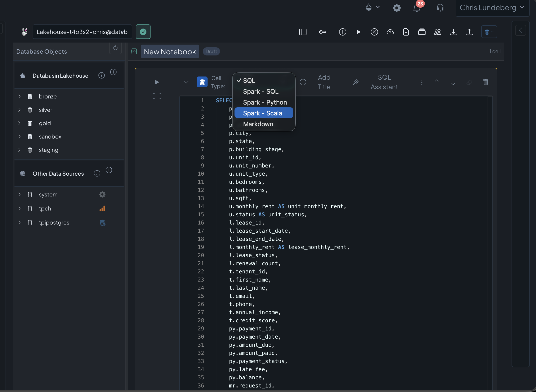Screen dimensions: 536x392
Task: Open the database selector dropdown in toolbar
Action: 489,32
